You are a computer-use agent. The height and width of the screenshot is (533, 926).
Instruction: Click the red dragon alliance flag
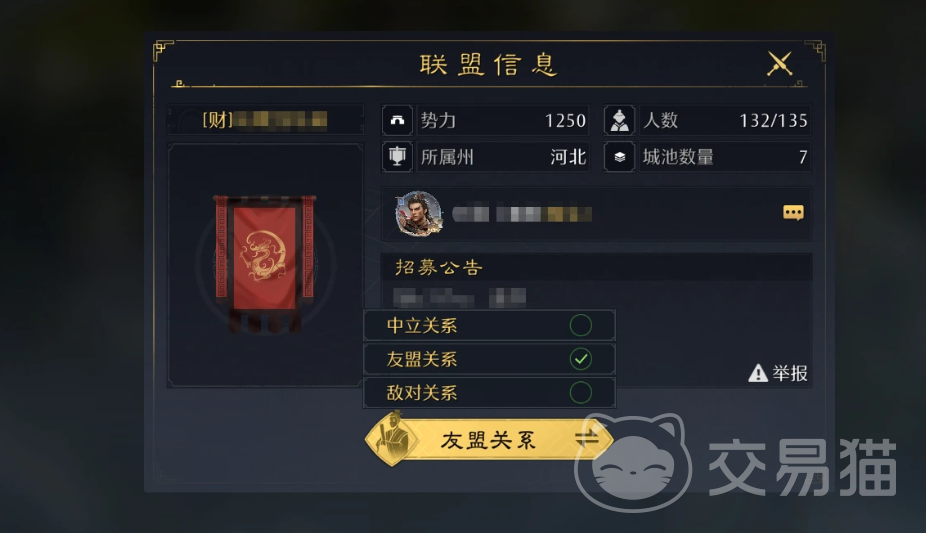coord(265,261)
